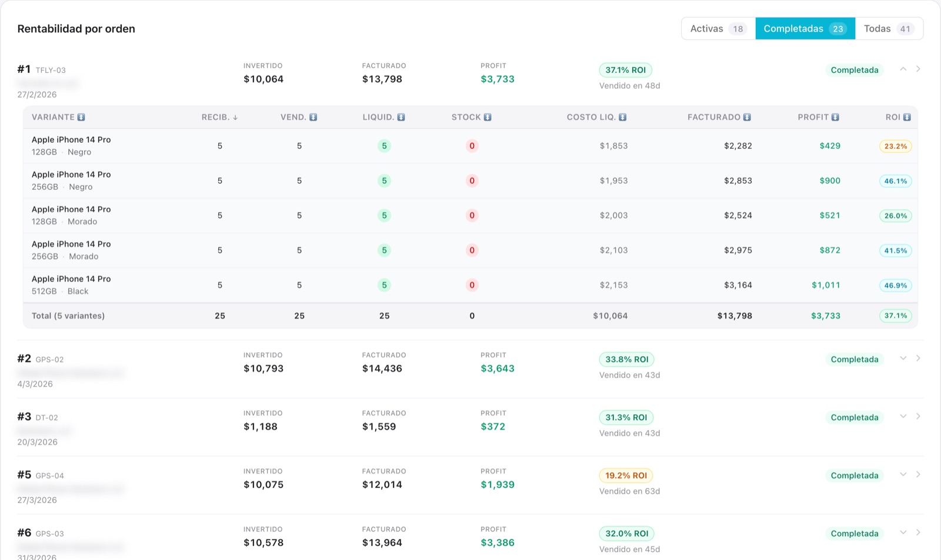
Task: Click the $10,793 invertido amount
Action: pos(263,368)
